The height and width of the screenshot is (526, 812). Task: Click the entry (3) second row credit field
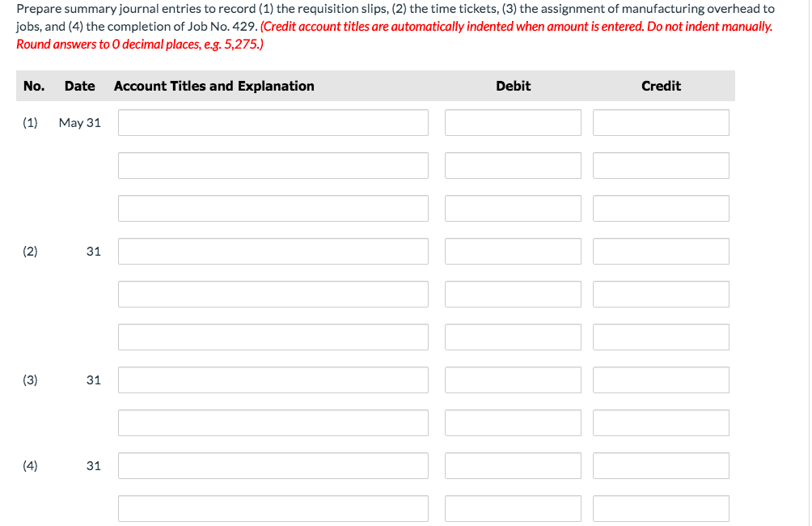pos(661,423)
